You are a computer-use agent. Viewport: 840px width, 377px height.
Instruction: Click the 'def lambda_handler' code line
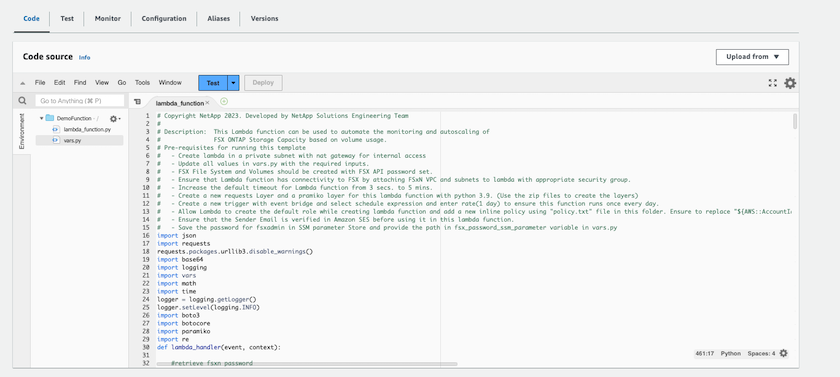click(219, 348)
